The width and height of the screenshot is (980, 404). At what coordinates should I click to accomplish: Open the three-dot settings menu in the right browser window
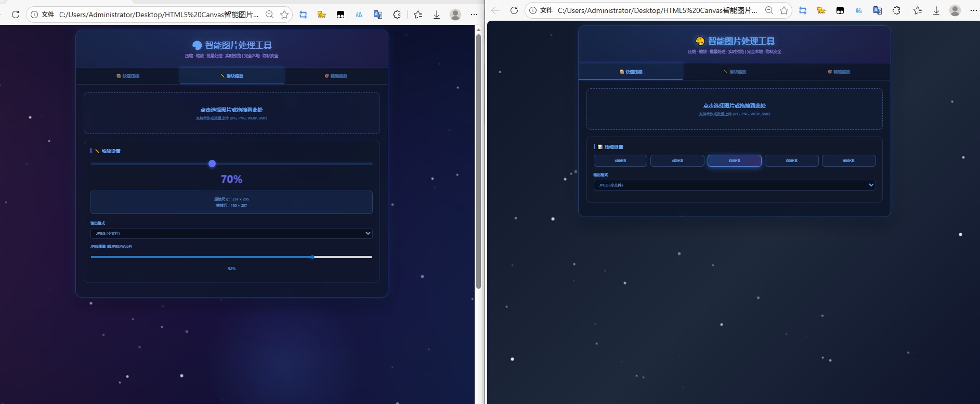point(973,10)
